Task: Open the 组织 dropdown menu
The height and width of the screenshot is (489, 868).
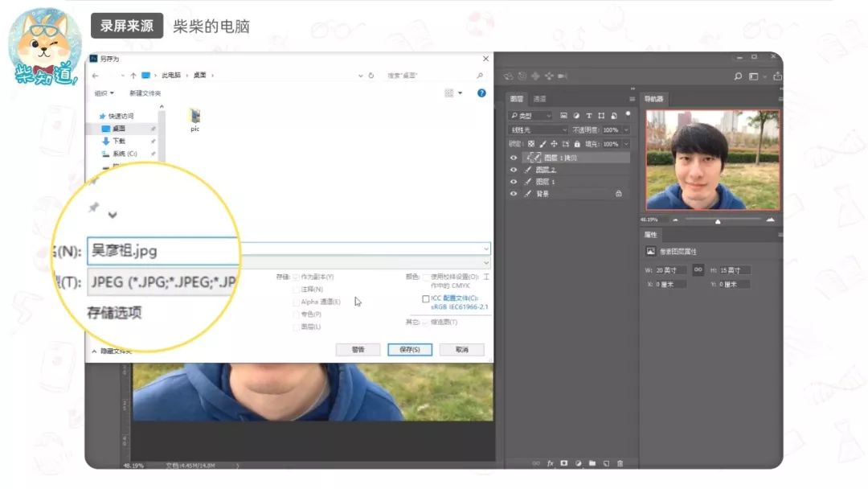Action: tap(104, 93)
